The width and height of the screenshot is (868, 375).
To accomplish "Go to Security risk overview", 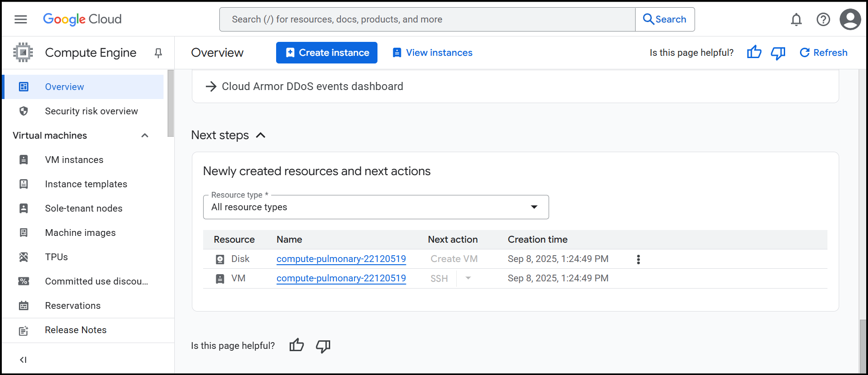I will coord(91,111).
